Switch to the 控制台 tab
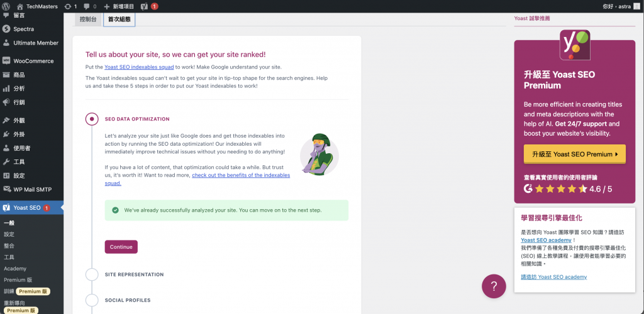 (88, 19)
